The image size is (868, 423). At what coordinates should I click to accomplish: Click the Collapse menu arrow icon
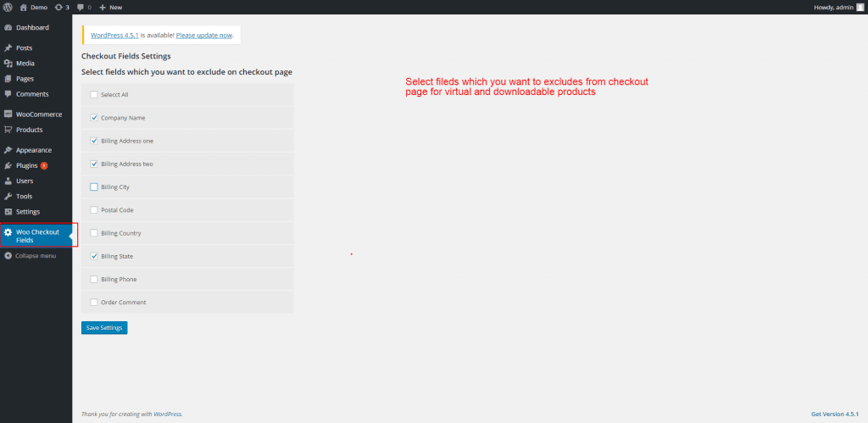[8, 256]
